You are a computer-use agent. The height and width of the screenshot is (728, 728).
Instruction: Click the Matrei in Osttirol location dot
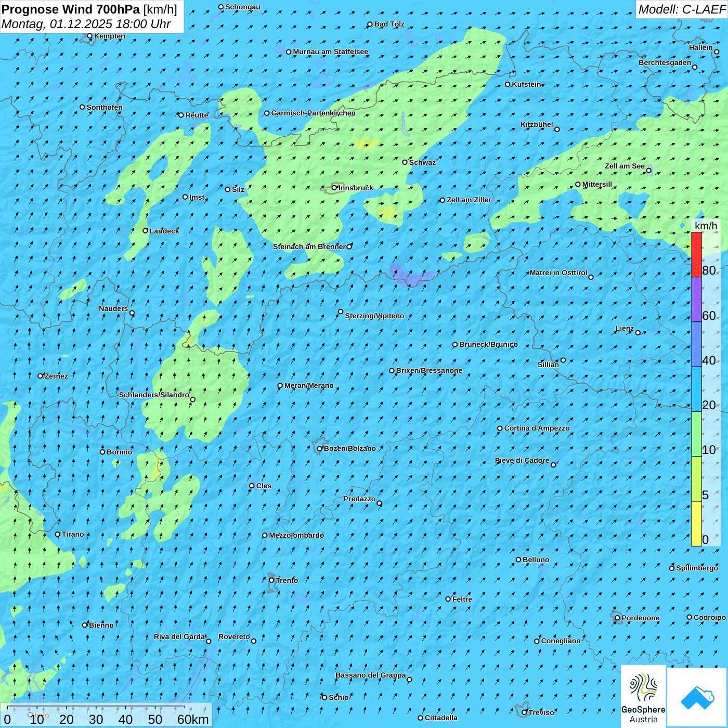coord(591,277)
